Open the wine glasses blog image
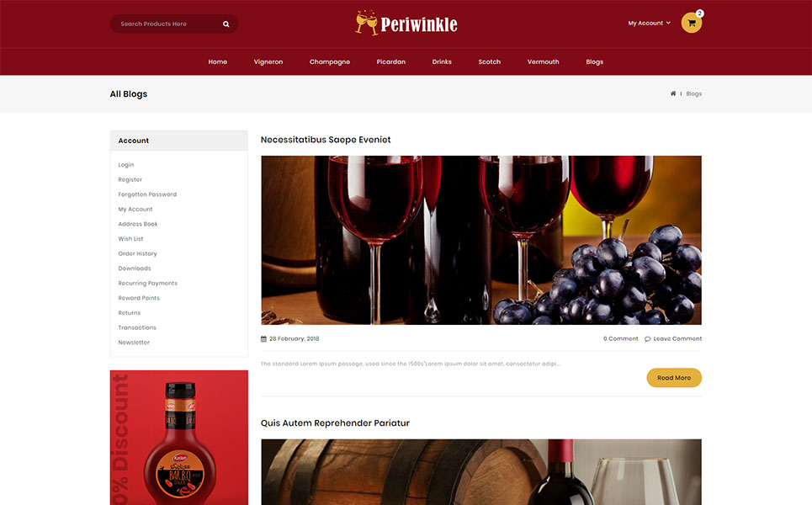Screen dimensions: 812x505 pyautogui.click(x=481, y=241)
